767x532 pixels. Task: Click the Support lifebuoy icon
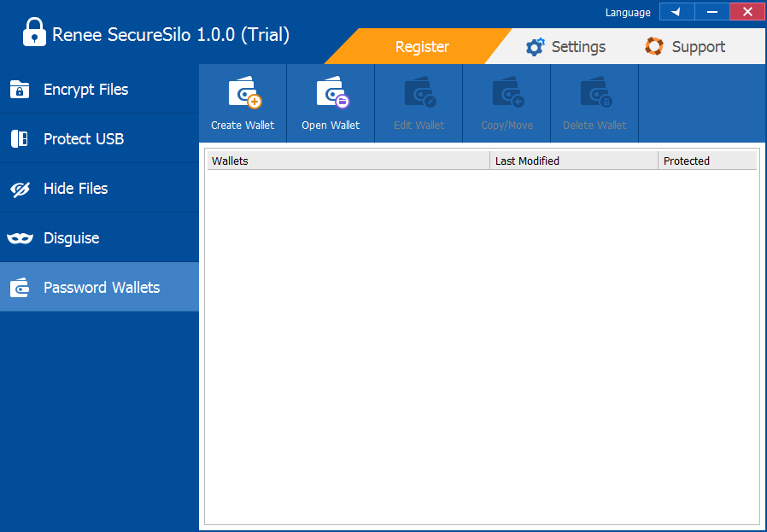tap(654, 47)
